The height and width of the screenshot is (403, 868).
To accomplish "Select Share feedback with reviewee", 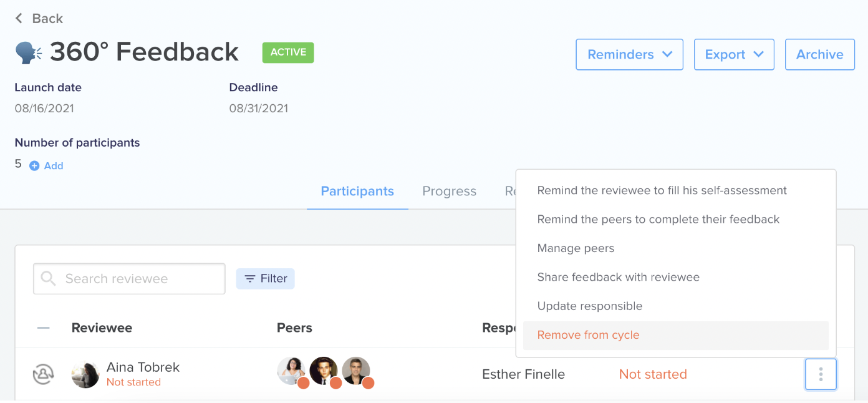I will [618, 277].
